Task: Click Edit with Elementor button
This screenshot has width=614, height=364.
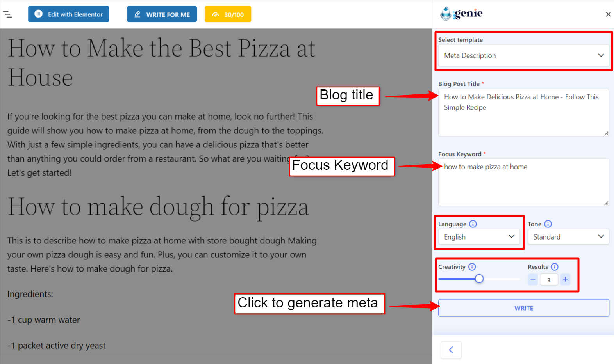Action: (x=68, y=14)
